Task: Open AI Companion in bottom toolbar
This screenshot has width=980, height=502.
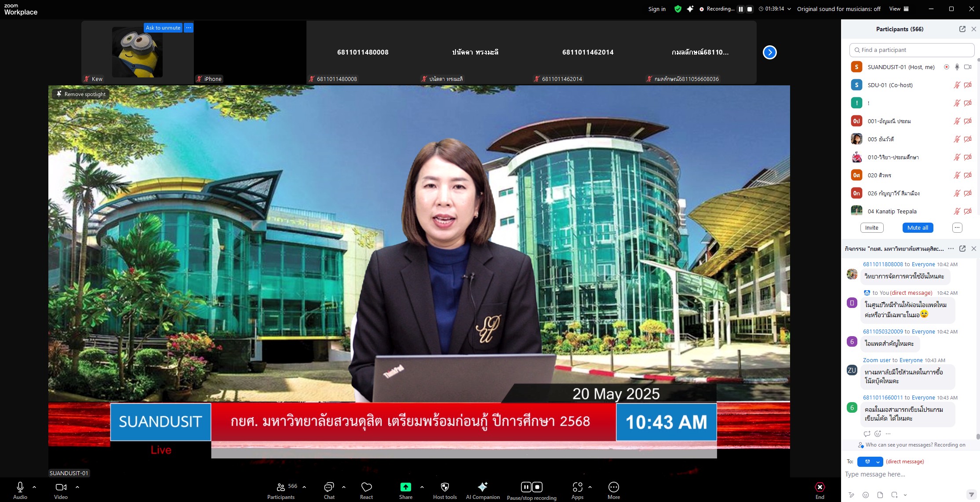Action: (483, 490)
